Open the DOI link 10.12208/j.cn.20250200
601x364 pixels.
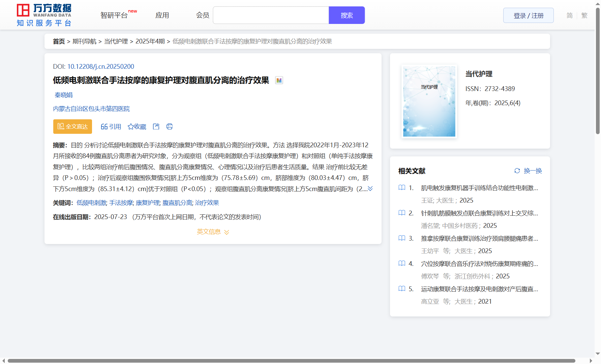point(100,67)
